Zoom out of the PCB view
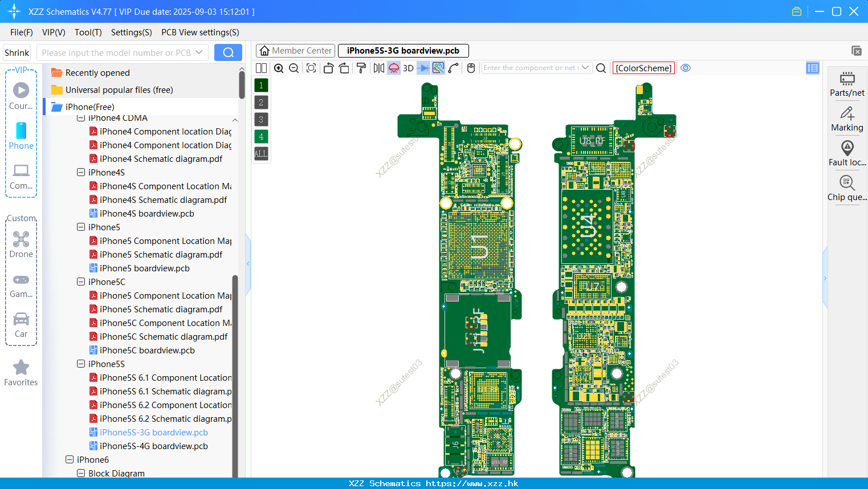 294,68
